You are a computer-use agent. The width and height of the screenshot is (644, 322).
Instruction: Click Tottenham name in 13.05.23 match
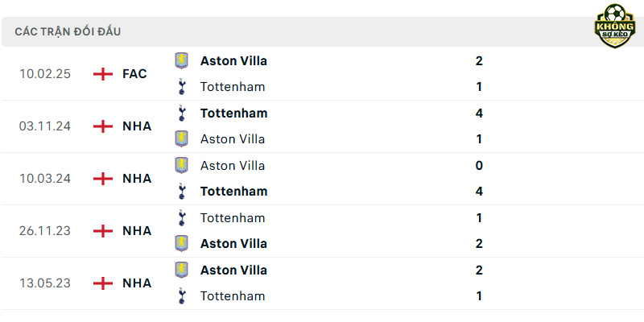tap(233, 296)
